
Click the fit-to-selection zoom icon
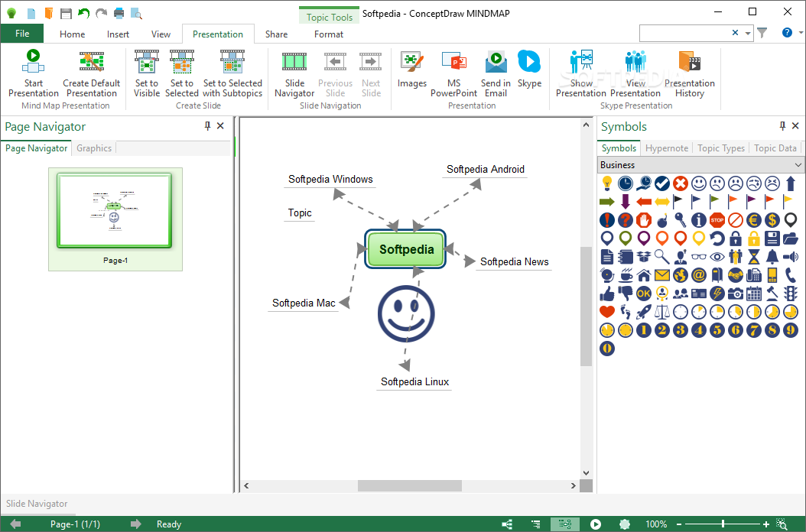(782, 524)
